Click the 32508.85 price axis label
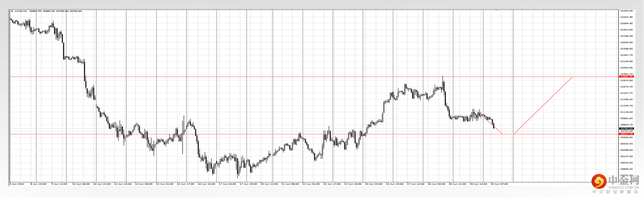 pyautogui.click(x=626, y=49)
